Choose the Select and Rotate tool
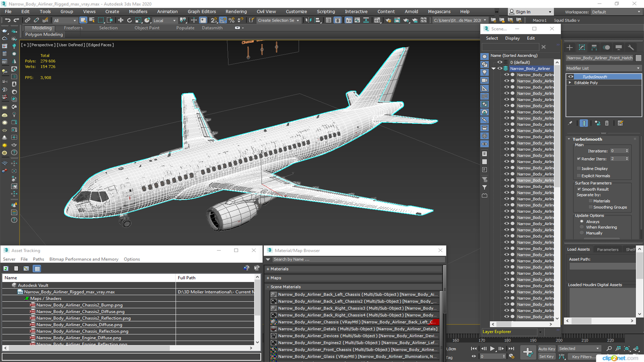644x362 pixels. tap(129, 20)
